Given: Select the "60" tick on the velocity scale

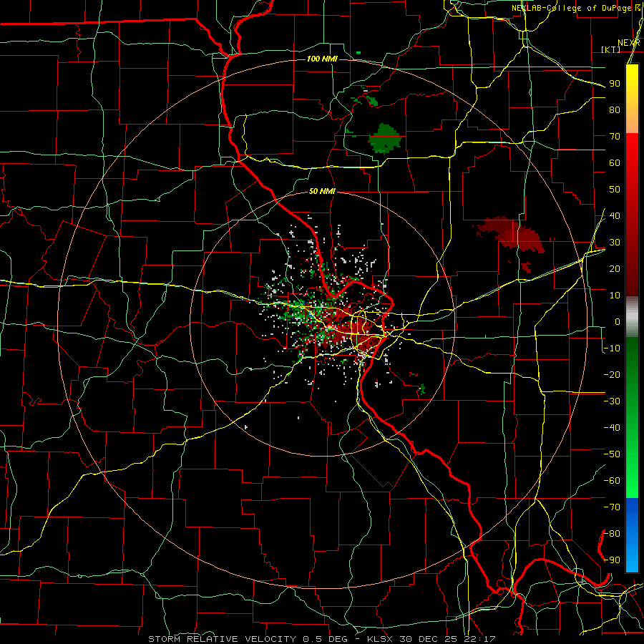Looking at the screenshot, I should point(615,162).
